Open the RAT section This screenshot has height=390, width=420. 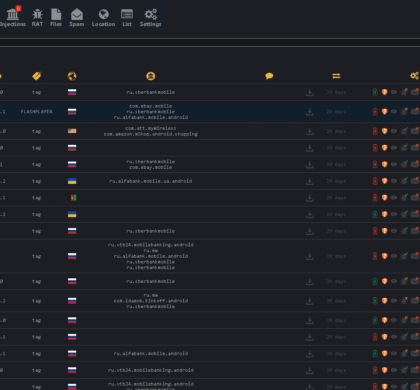coord(37,18)
